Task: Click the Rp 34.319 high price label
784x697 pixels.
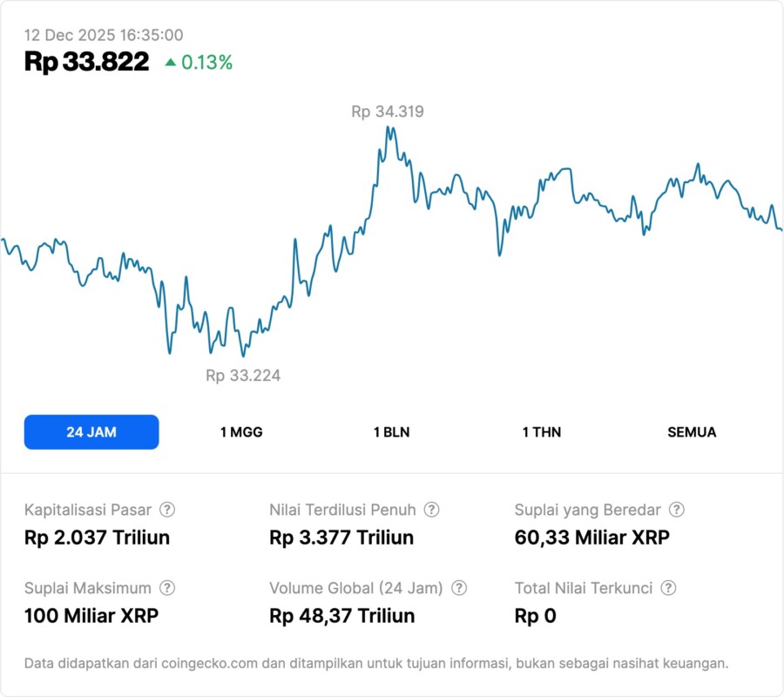Action: click(388, 112)
